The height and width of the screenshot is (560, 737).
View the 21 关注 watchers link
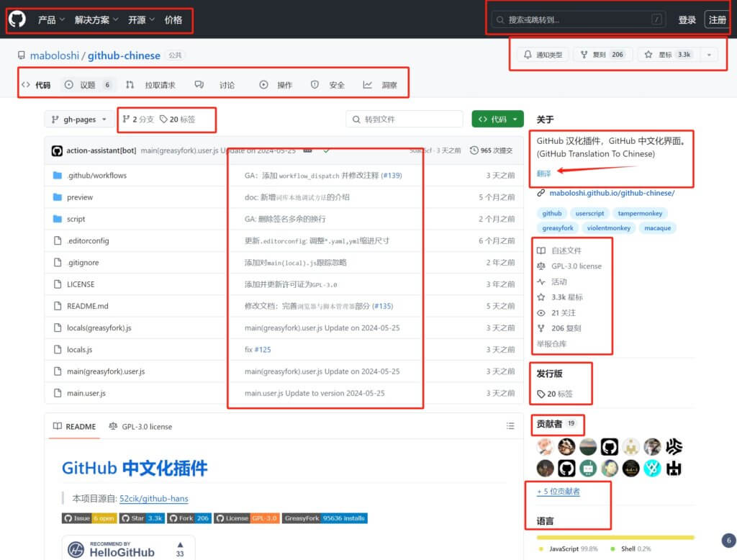tap(557, 312)
